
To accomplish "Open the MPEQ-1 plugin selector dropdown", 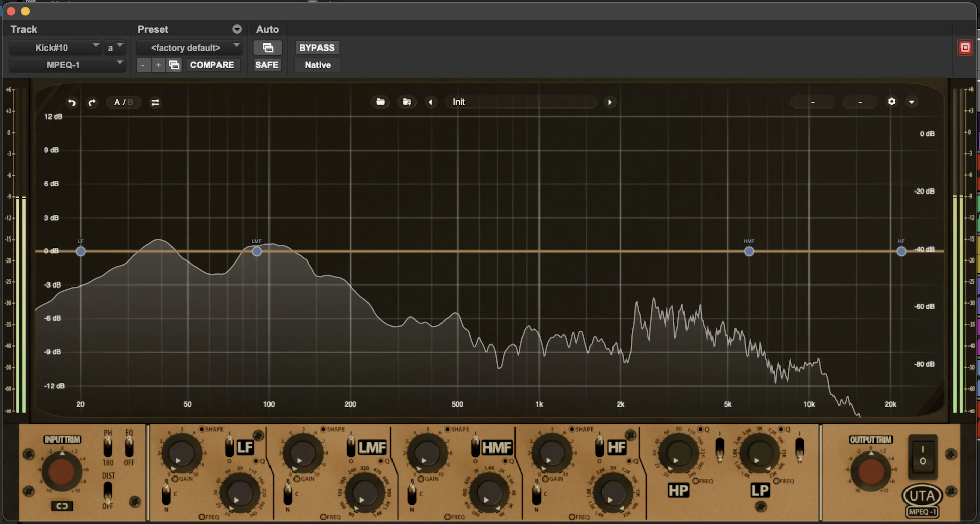I will click(67, 65).
